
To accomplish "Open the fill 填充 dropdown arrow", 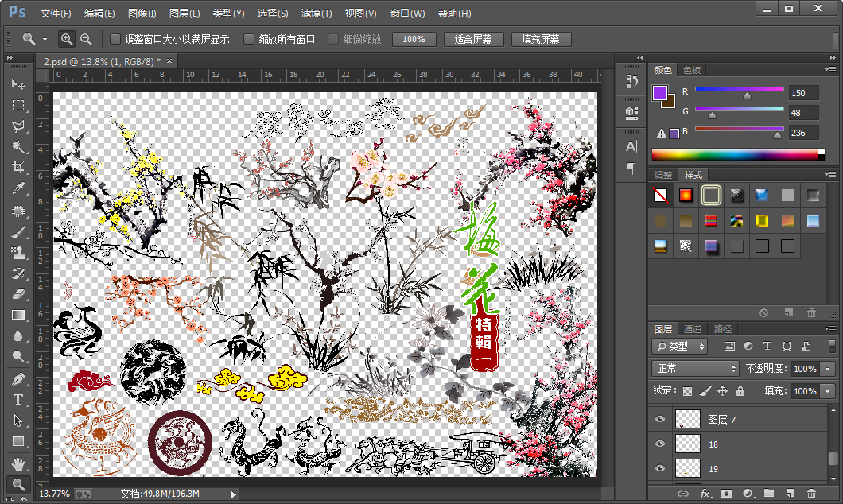I will pyautogui.click(x=829, y=391).
